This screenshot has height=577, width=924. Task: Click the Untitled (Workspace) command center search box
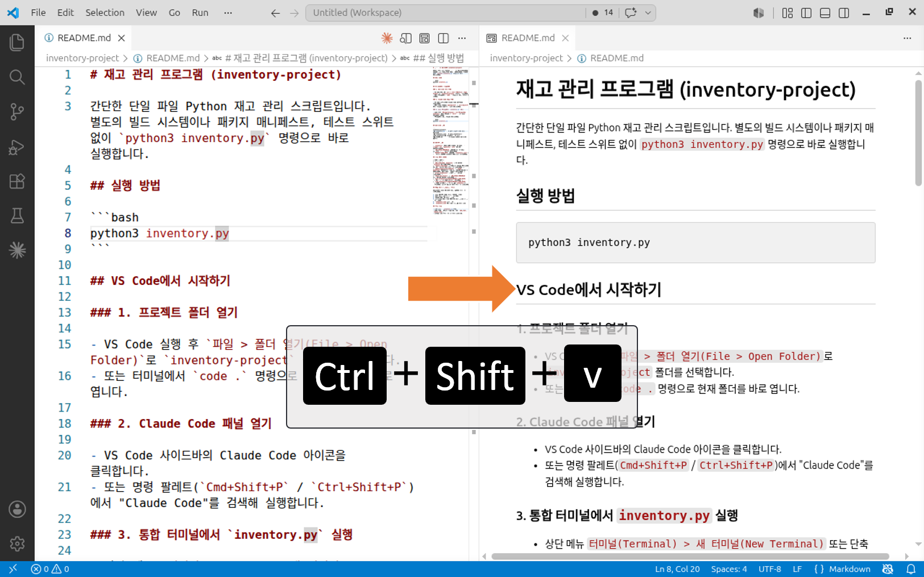tap(446, 13)
